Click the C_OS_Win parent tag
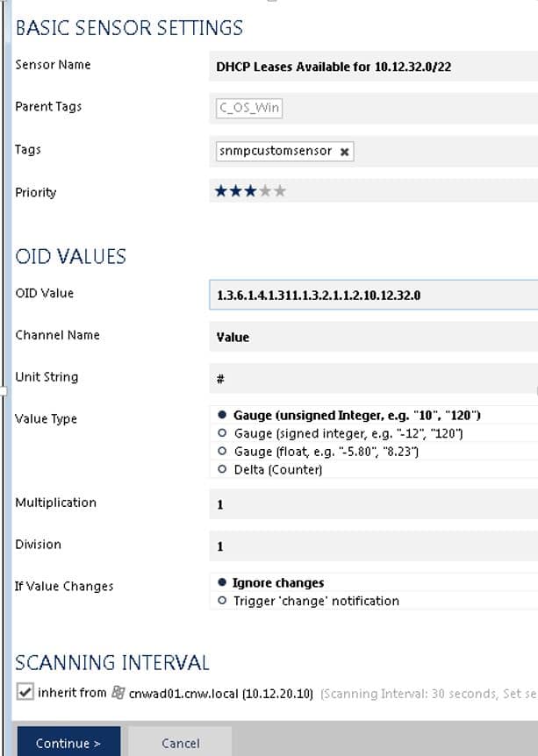538x756 pixels. pos(249,108)
